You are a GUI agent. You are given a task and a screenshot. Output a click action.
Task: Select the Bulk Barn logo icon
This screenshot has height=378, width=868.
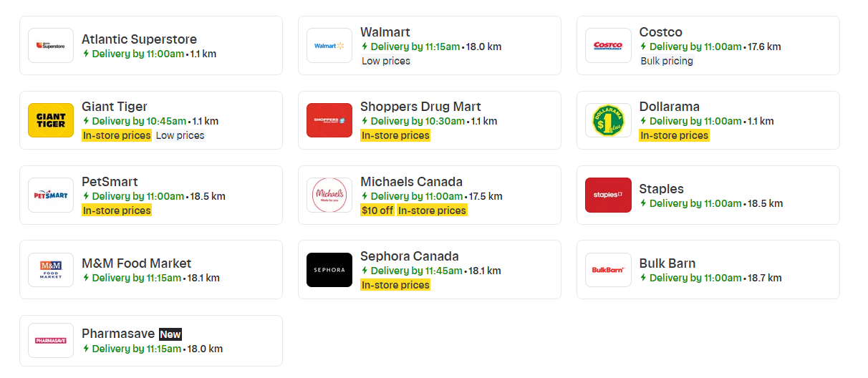pos(608,270)
